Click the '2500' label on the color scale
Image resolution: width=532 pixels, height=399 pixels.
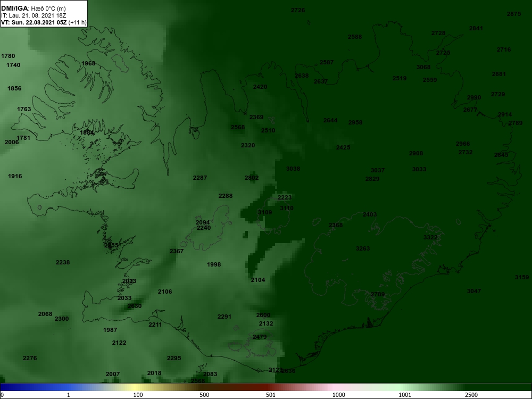(x=471, y=395)
